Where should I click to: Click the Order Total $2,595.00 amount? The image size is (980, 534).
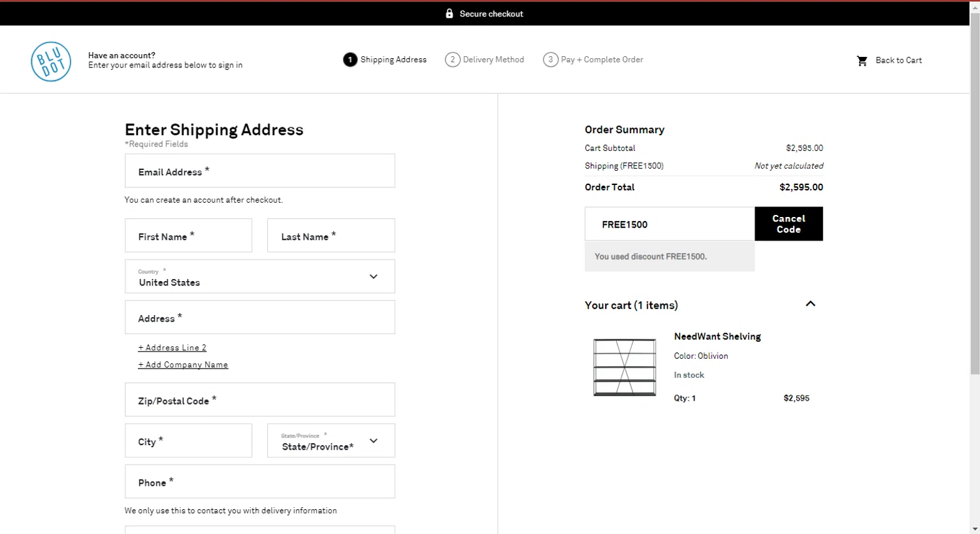click(x=801, y=187)
